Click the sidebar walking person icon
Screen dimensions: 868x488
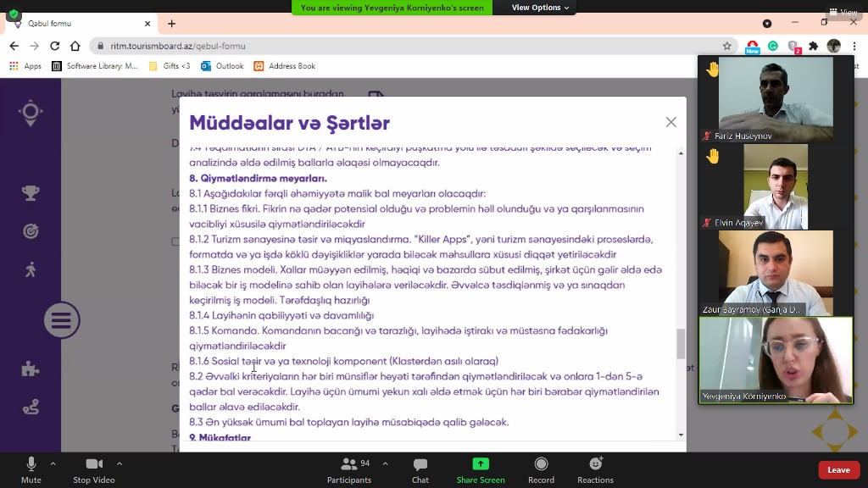tap(31, 269)
